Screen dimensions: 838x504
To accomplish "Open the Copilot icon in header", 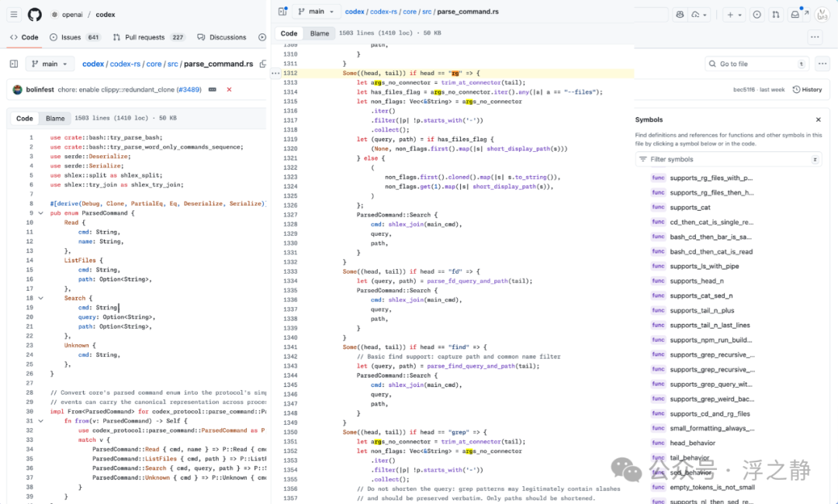I will pos(680,15).
